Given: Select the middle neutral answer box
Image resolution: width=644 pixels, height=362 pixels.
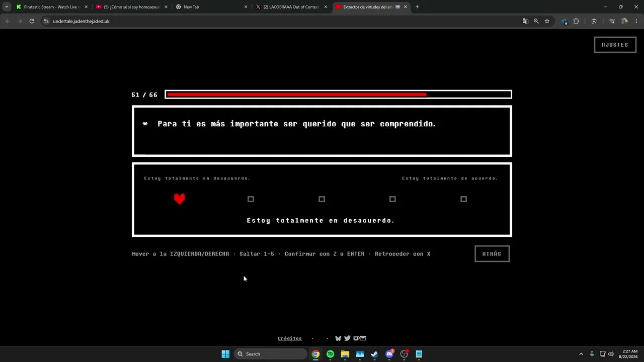Looking at the screenshot, I should pos(322,199).
